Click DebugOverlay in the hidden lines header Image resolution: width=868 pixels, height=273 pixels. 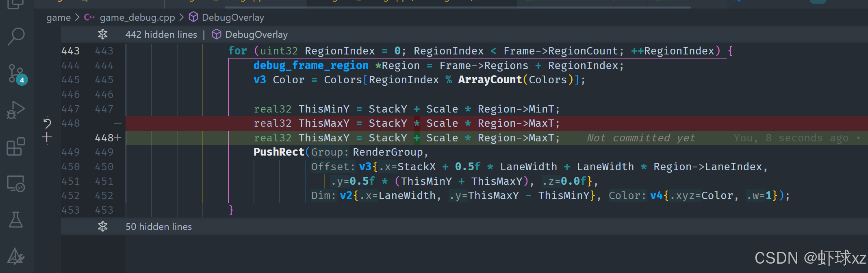point(256,35)
